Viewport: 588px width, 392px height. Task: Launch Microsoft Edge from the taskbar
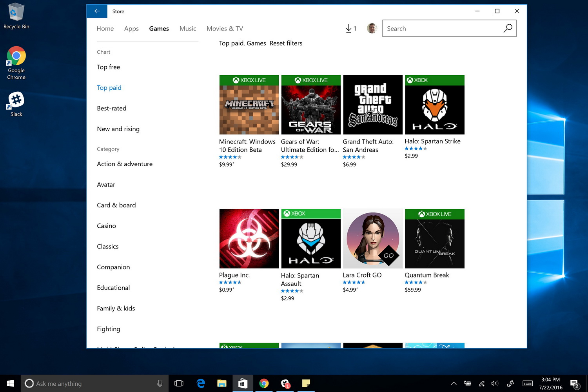[x=201, y=383]
